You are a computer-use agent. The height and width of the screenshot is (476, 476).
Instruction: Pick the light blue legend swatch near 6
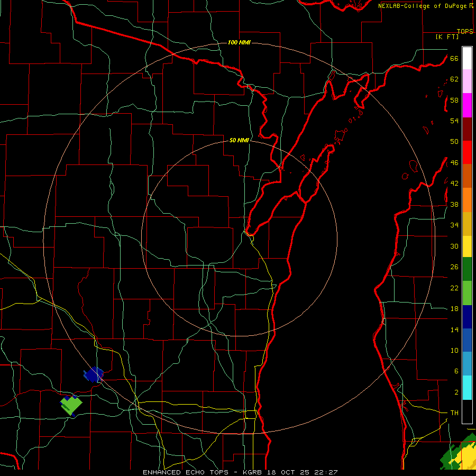(x=467, y=364)
